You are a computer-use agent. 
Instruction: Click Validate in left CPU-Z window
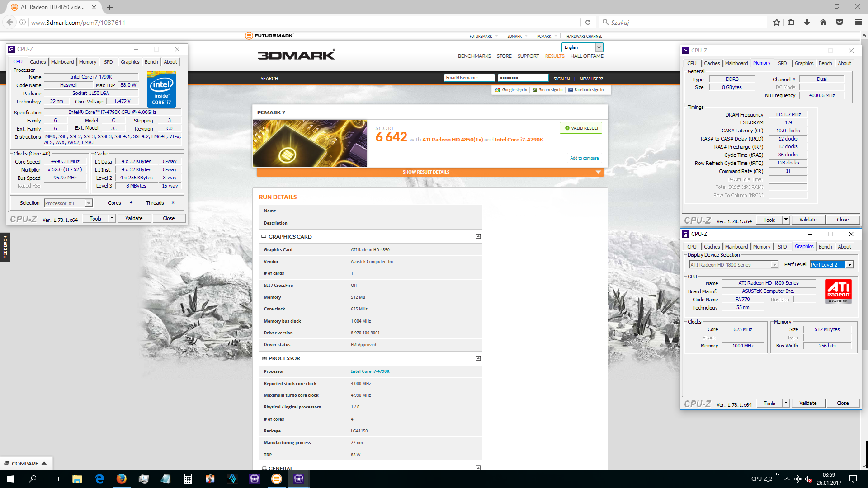(x=134, y=218)
